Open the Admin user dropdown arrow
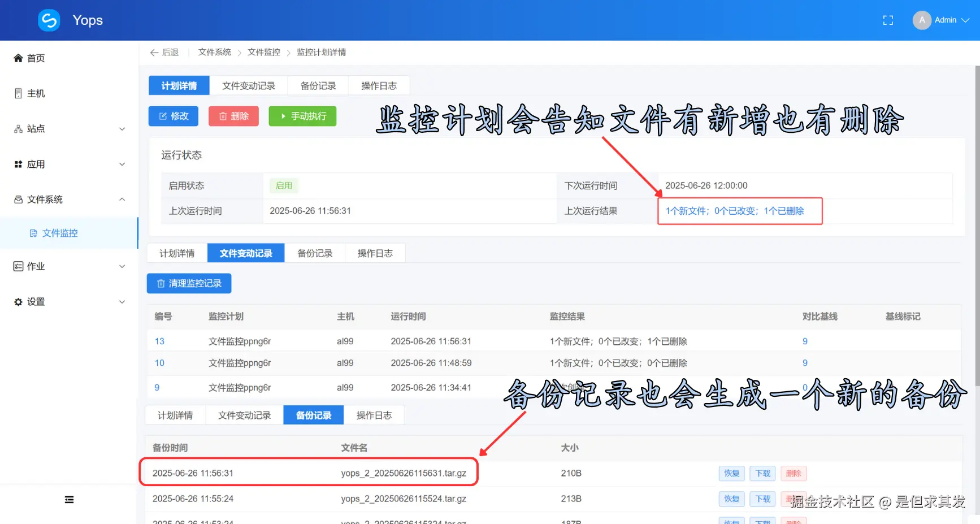 965,20
